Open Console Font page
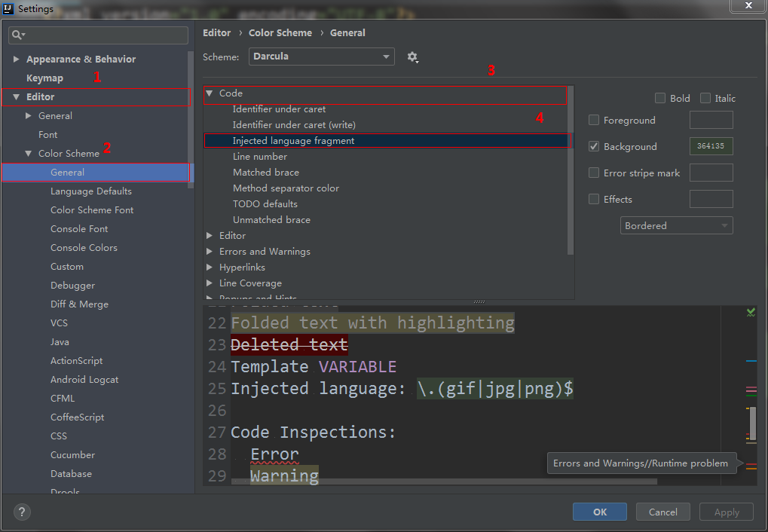This screenshot has width=768, height=532. (x=79, y=229)
